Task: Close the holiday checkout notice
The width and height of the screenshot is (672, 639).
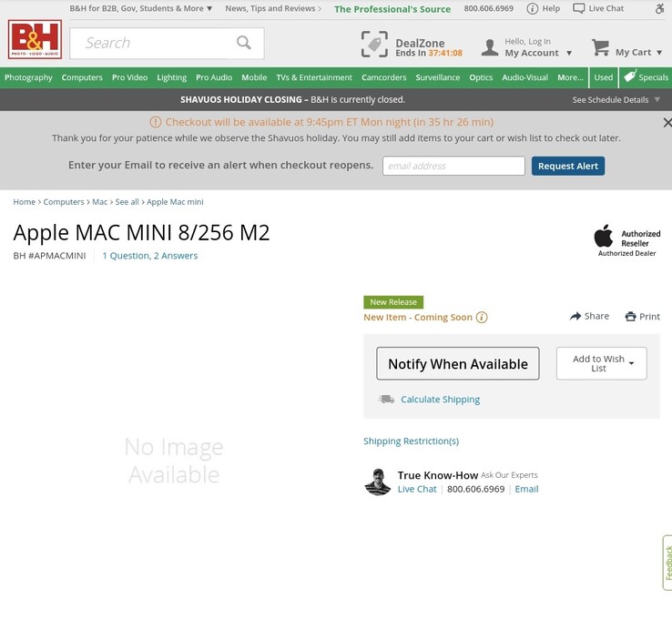Action: tap(667, 123)
